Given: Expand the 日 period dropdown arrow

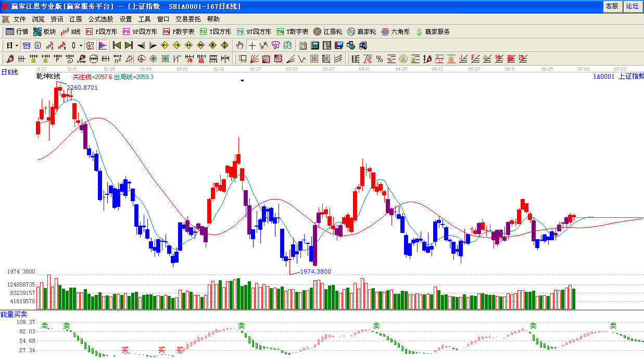Looking at the screenshot, I should click(17, 45).
